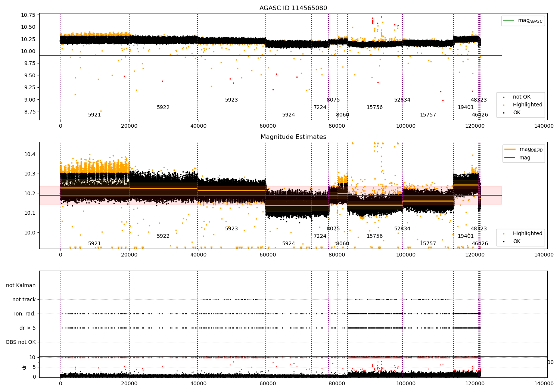Click the 10.4 y-axis tick in middle panel
Image resolution: width=560 pixels, height=392 pixels.
[29, 154]
